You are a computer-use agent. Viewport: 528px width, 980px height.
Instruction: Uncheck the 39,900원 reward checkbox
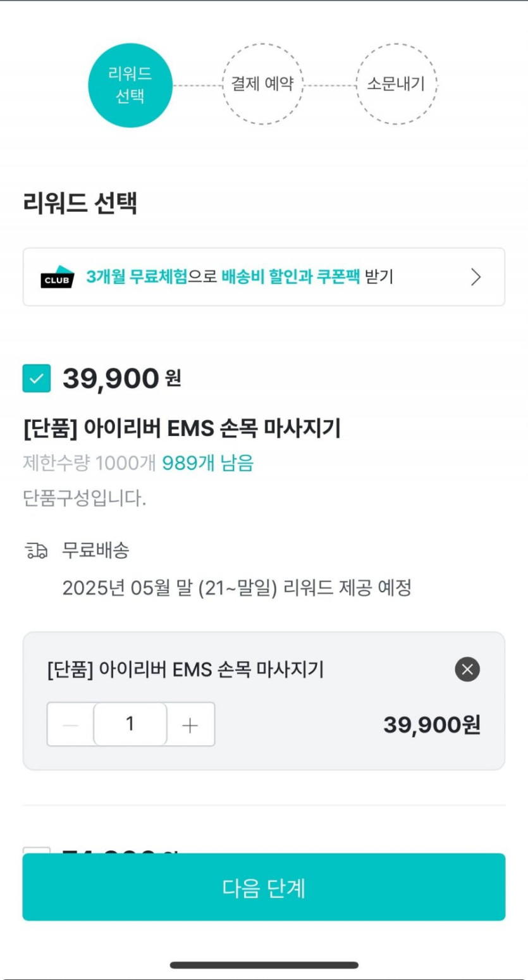pyautogui.click(x=37, y=378)
